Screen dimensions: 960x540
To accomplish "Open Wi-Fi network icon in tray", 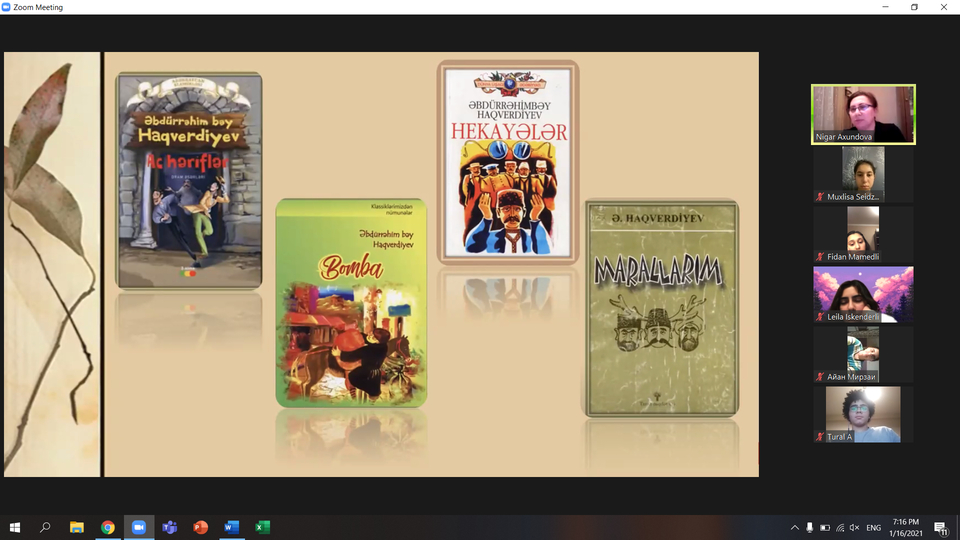I will click(840, 528).
